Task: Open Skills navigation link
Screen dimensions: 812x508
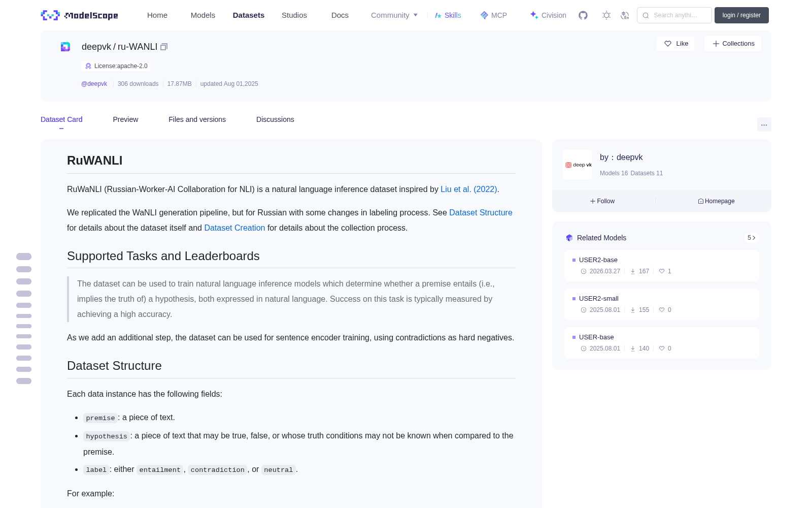Action: pos(448,15)
